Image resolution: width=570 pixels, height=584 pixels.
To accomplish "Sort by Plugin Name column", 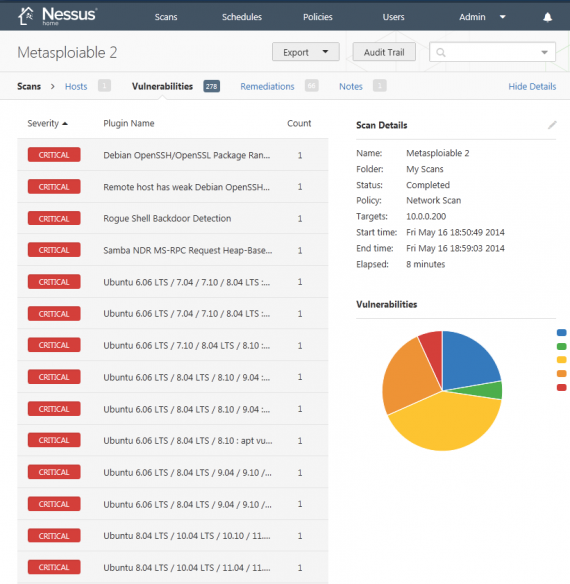I will [129, 123].
